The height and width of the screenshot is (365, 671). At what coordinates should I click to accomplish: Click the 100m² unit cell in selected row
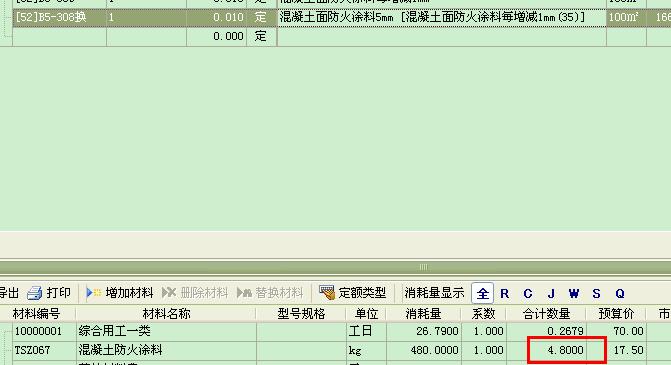tap(626, 18)
